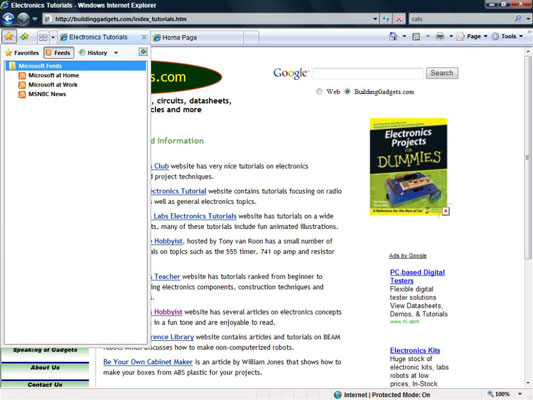Screen dimensions: 533x400
Task: Open a new blank tab
Action: tap(251, 37)
